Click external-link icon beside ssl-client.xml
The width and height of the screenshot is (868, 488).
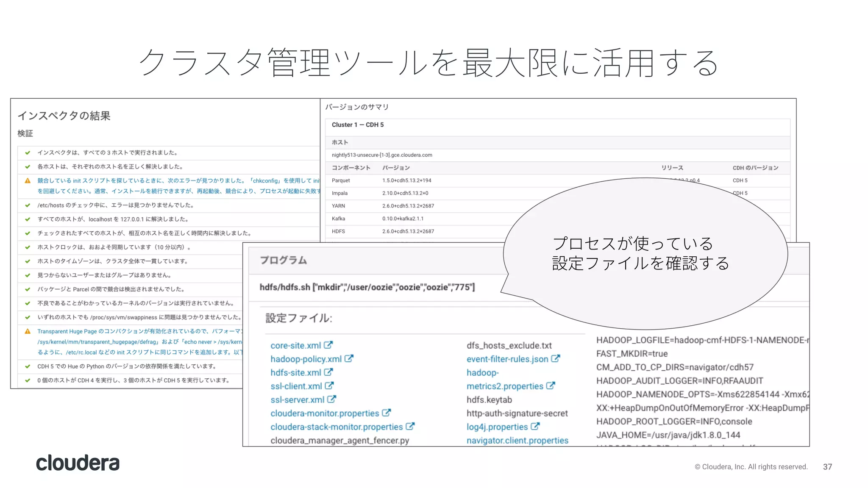329,385
